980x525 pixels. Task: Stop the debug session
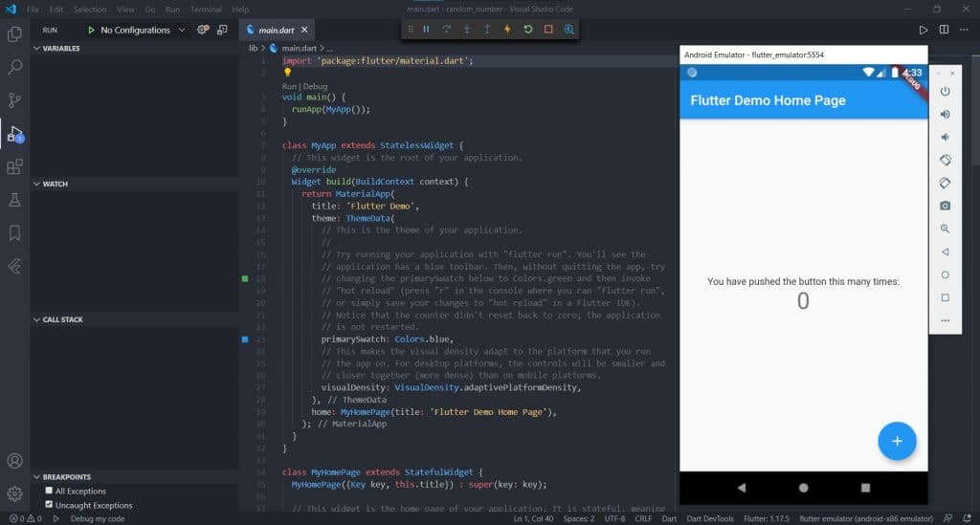pyautogui.click(x=548, y=30)
